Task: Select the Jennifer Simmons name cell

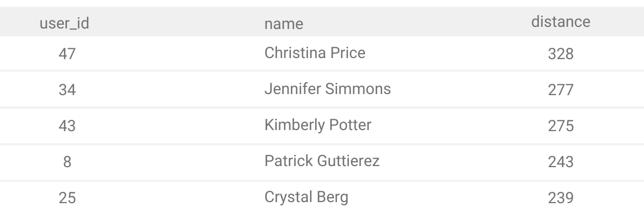Action: [328, 89]
